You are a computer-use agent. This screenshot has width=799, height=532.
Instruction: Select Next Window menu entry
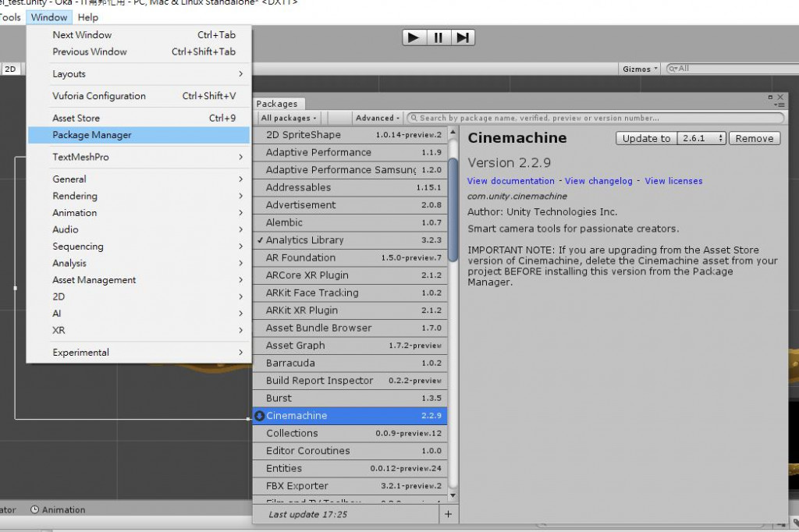point(139,34)
